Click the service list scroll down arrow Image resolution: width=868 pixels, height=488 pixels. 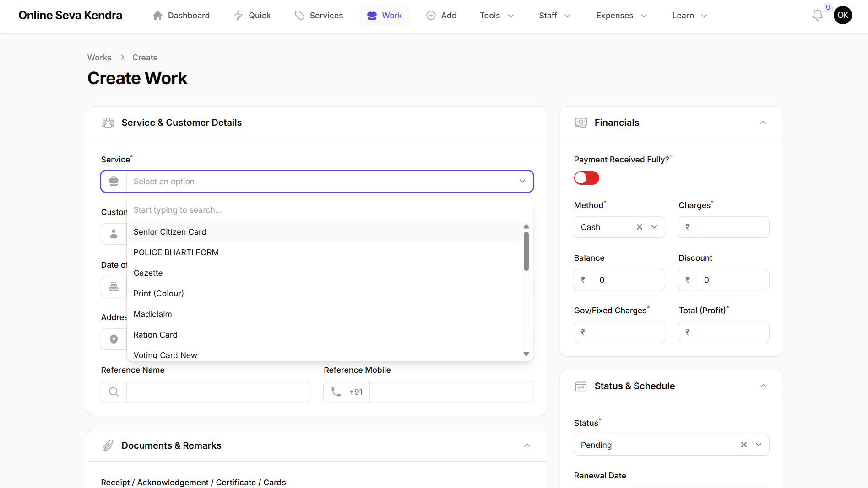pyautogui.click(x=526, y=354)
